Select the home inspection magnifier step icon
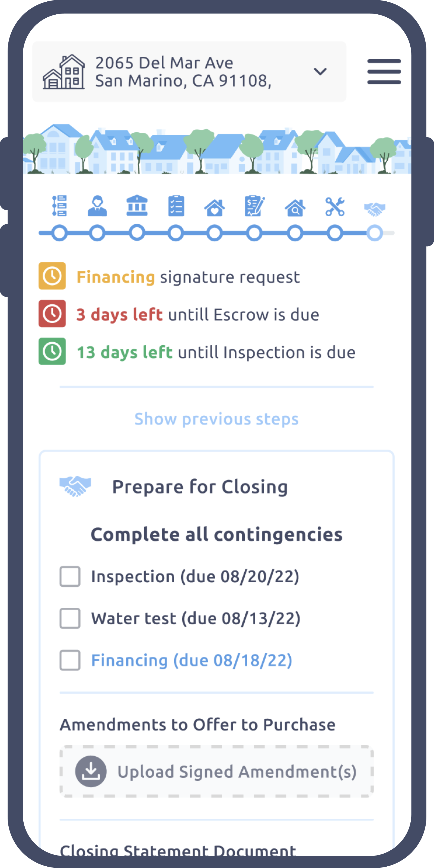 (x=295, y=207)
